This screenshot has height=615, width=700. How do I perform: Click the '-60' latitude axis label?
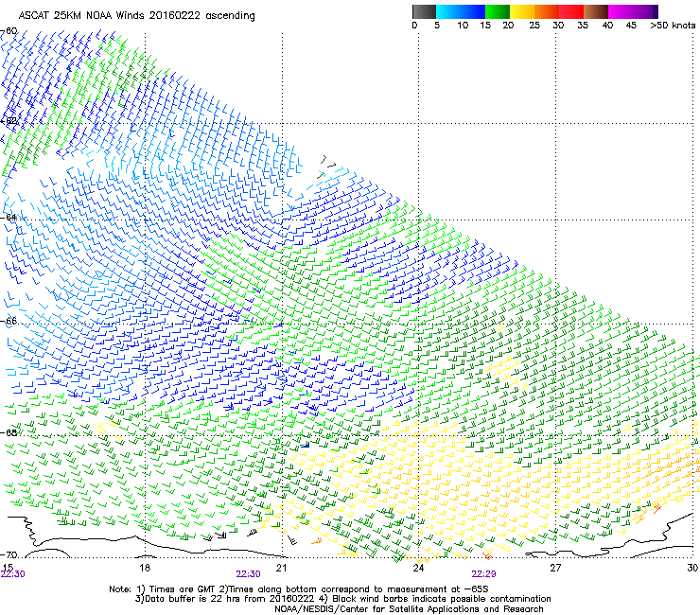(9, 31)
